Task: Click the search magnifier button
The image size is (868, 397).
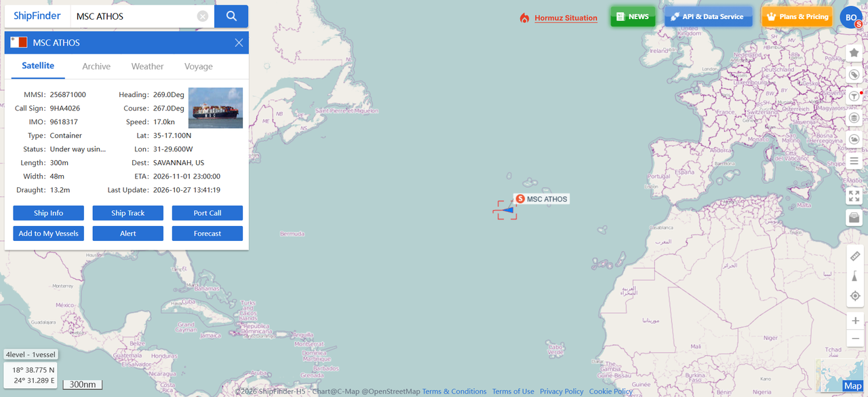Action: click(x=231, y=16)
